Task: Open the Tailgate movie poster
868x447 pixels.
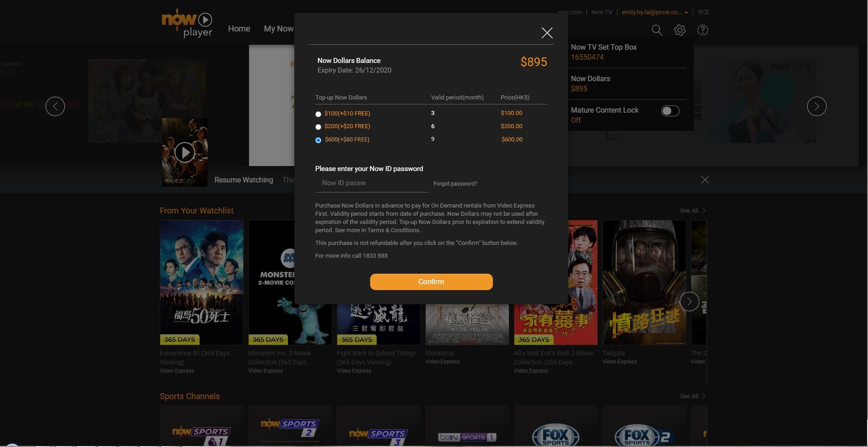Action: pos(644,283)
